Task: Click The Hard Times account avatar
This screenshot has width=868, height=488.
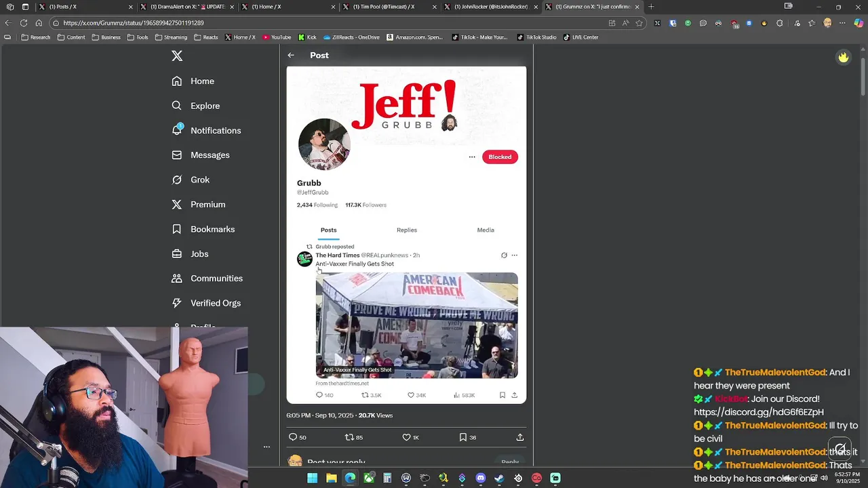Action: pos(304,259)
